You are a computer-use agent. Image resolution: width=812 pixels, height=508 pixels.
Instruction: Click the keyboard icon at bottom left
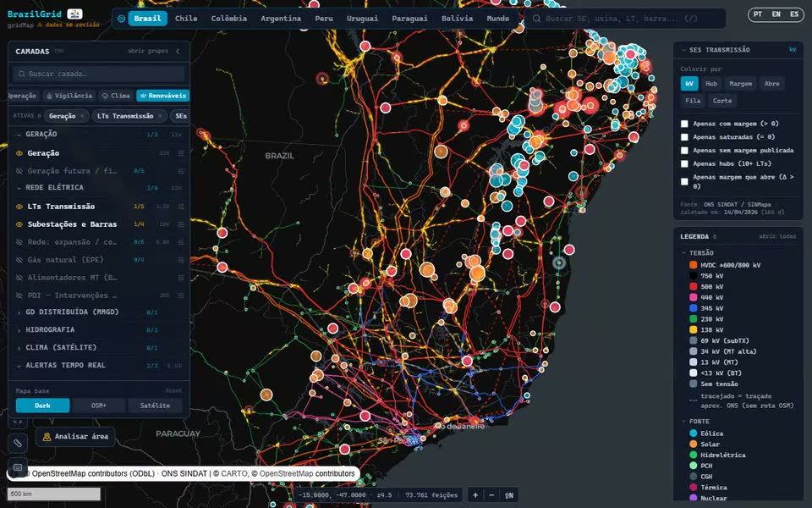coord(18,467)
